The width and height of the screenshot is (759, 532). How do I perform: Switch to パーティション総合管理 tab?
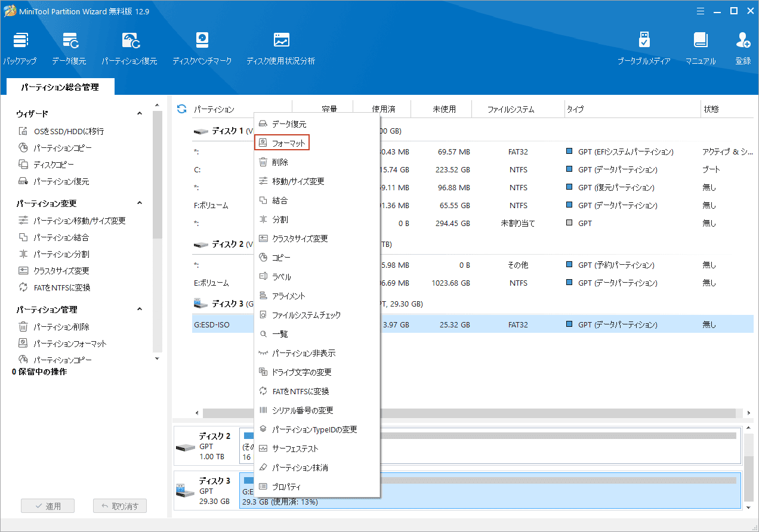point(60,87)
